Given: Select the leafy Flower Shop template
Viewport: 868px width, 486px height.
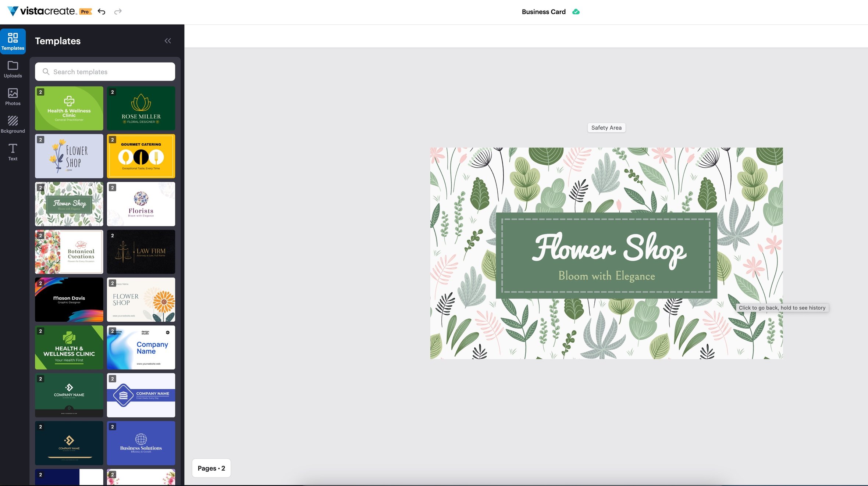Looking at the screenshot, I should (x=69, y=204).
